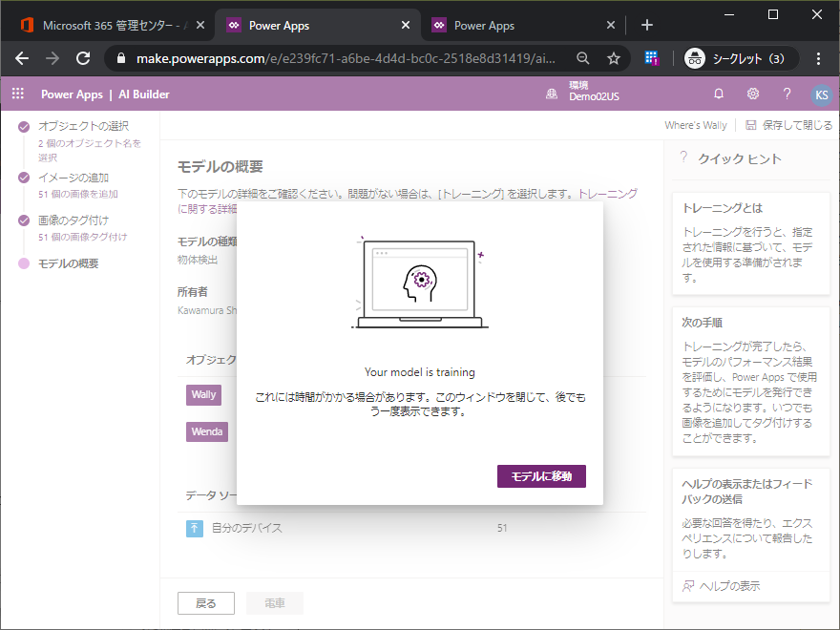Click the notifications bell icon
This screenshot has width=840, height=630.
(719, 94)
